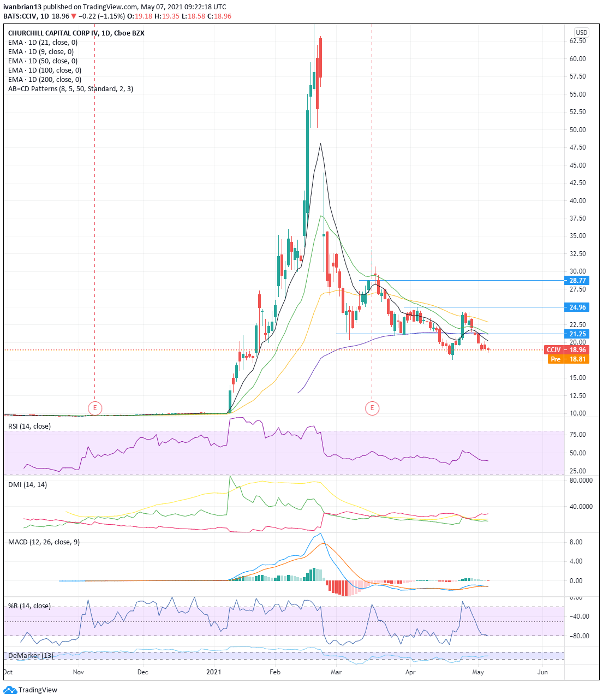Viewport: 603px width, 700px height.
Task: Click the 50.00 main price axis label
Action: (x=578, y=130)
